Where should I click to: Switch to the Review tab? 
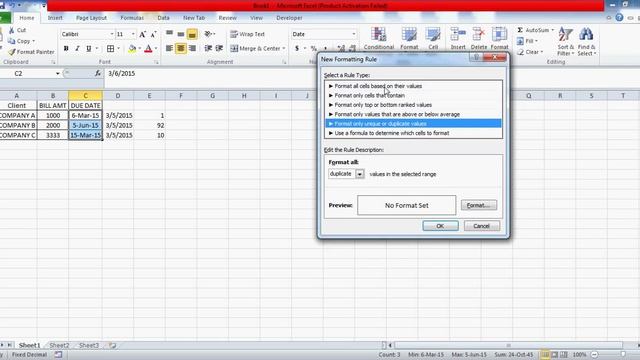point(227,18)
